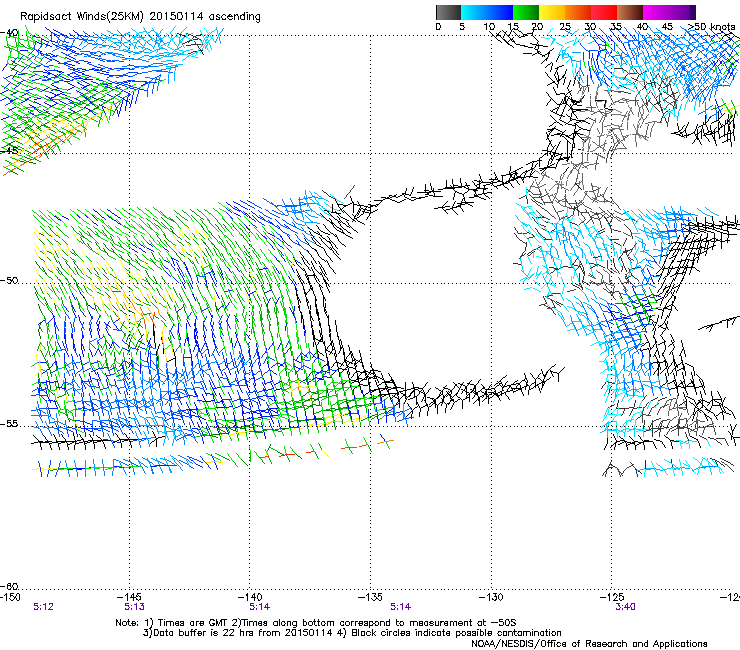740x650 pixels.
Task: Click the '0' legend scale label
Action: point(438,27)
